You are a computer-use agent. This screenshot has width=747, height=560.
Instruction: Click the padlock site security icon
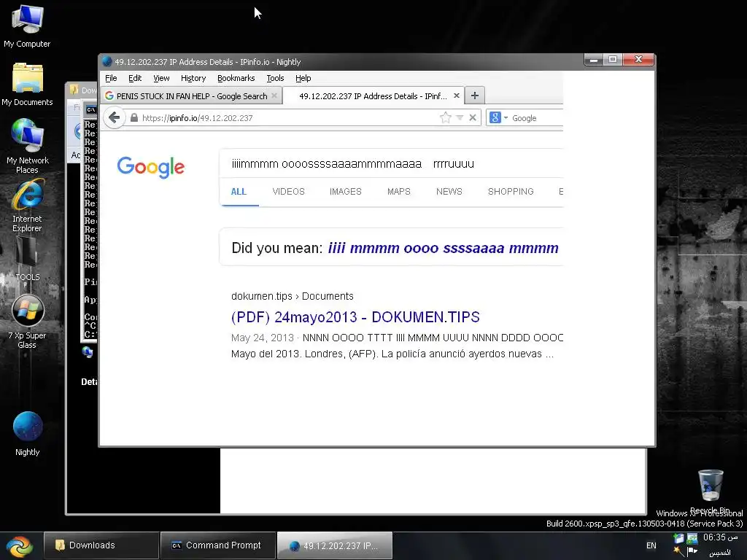(x=134, y=117)
